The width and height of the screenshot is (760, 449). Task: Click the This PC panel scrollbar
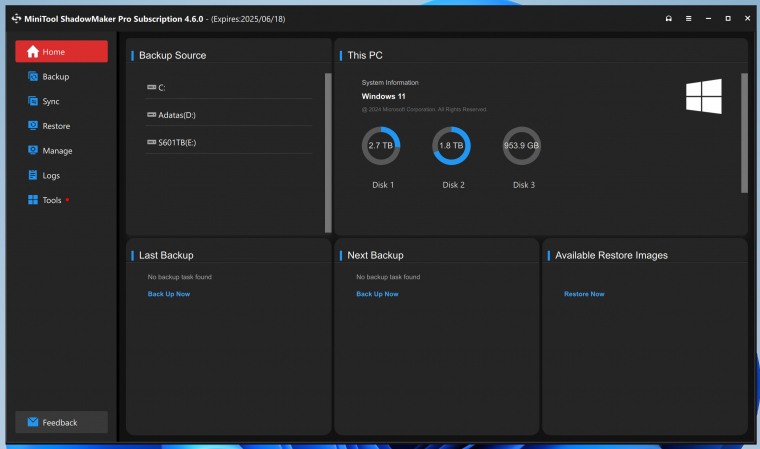coord(744,133)
